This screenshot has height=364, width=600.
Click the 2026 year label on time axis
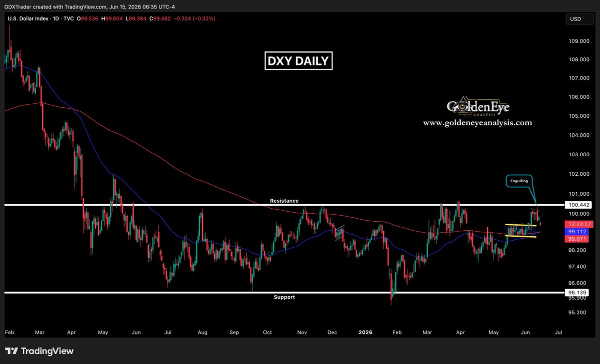[x=366, y=332]
